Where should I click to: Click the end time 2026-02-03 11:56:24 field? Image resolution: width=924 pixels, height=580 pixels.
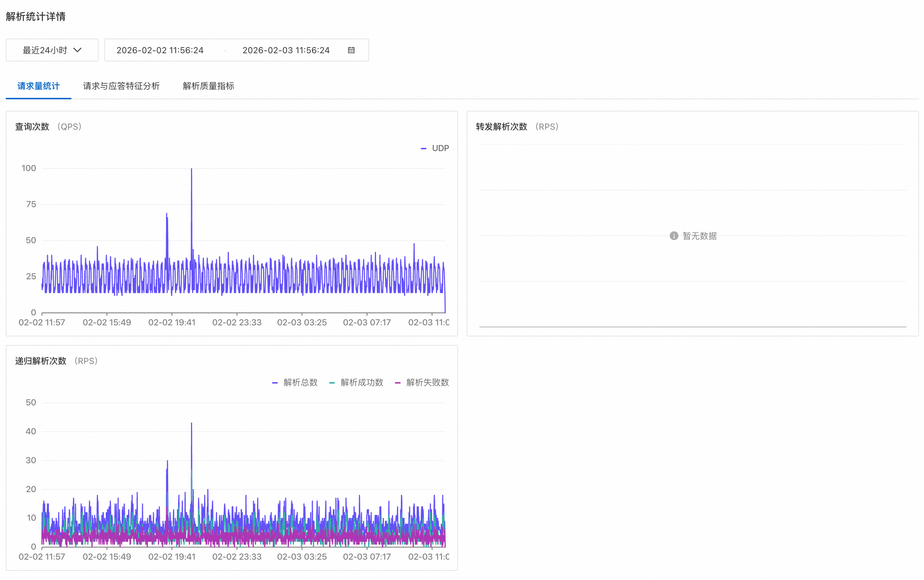(286, 50)
